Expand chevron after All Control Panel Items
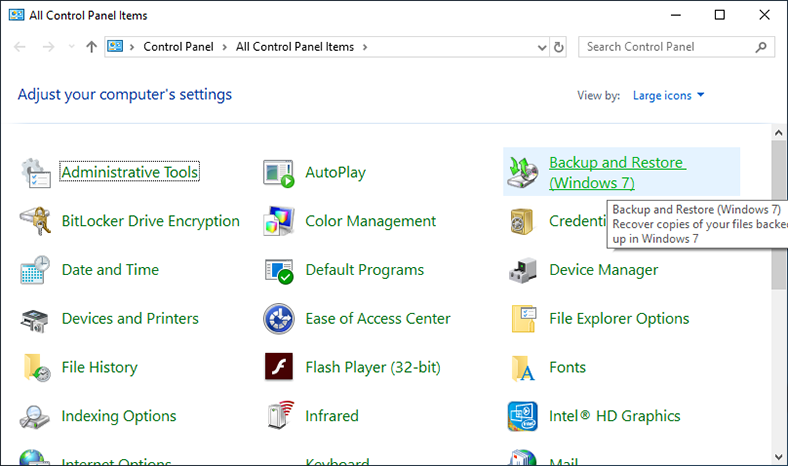 365,47
